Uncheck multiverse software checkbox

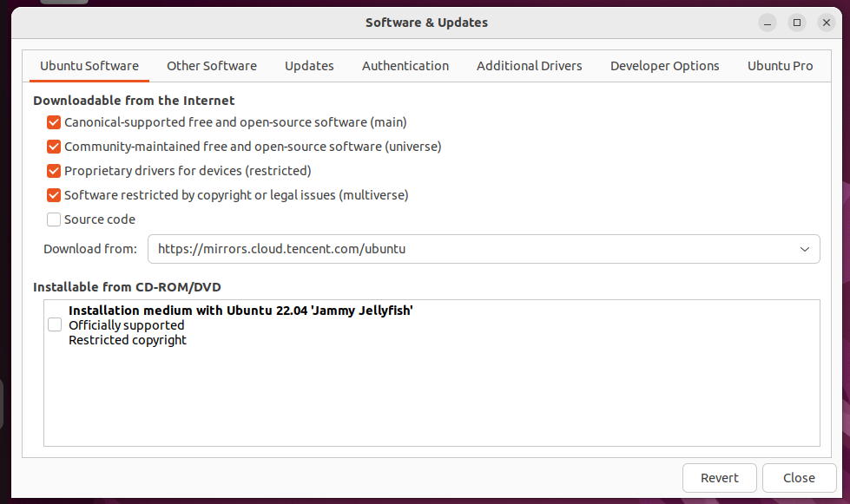[54, 195]
